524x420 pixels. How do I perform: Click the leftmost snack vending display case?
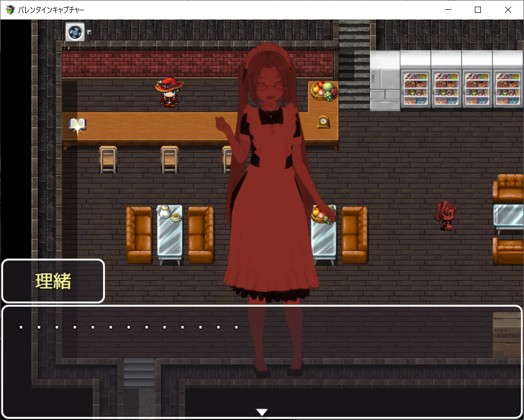click(415, 88)
